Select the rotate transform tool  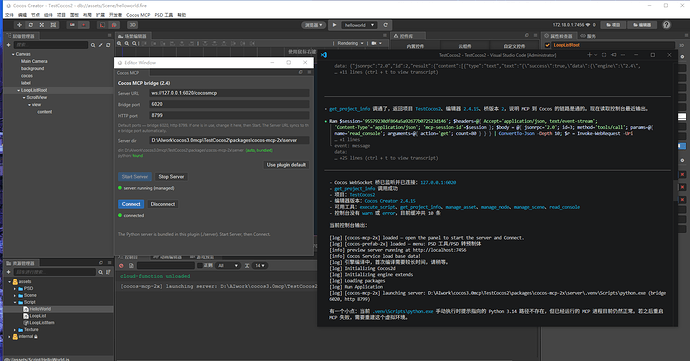click(31, 25)
